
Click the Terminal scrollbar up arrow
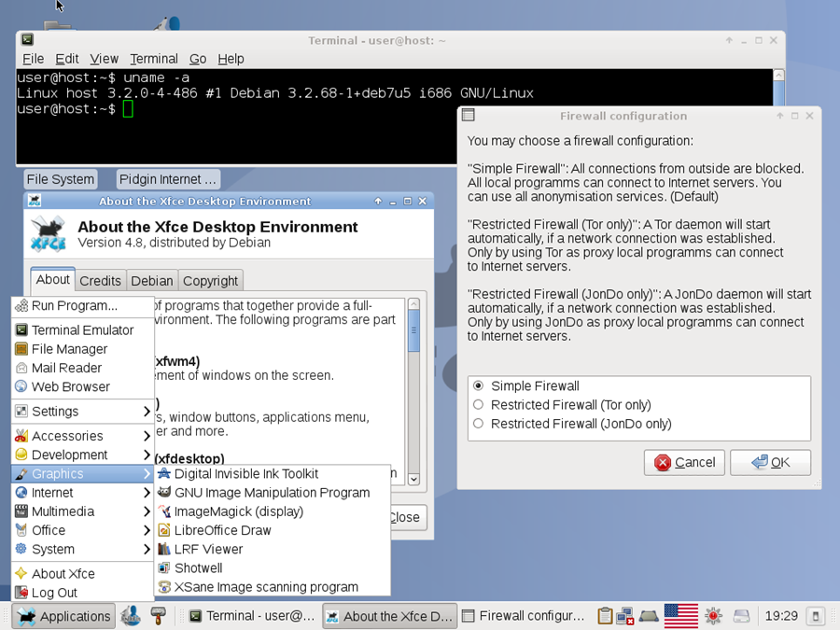coord(779,75)
